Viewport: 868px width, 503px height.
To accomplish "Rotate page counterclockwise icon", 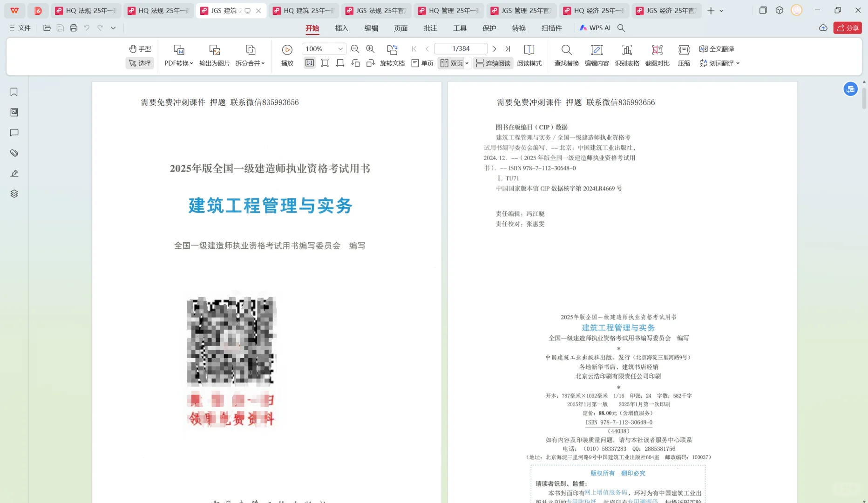I will (x=356, y=63).
